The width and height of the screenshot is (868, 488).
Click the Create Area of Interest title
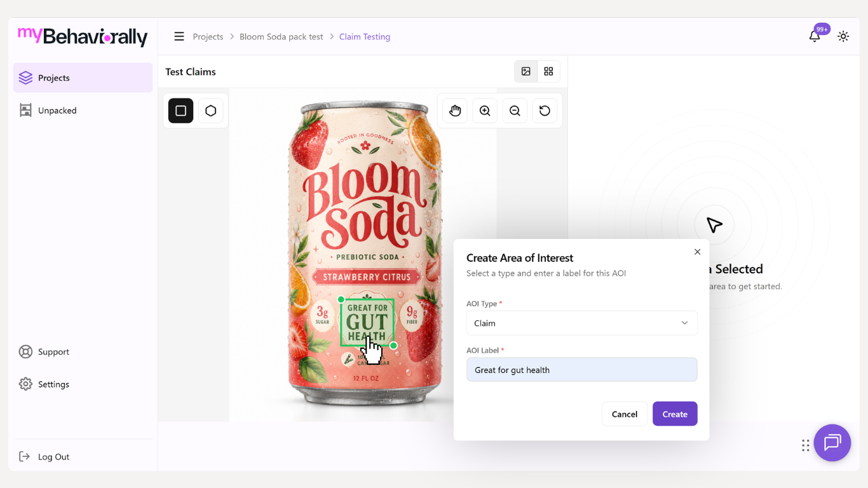tap(520, 258)
